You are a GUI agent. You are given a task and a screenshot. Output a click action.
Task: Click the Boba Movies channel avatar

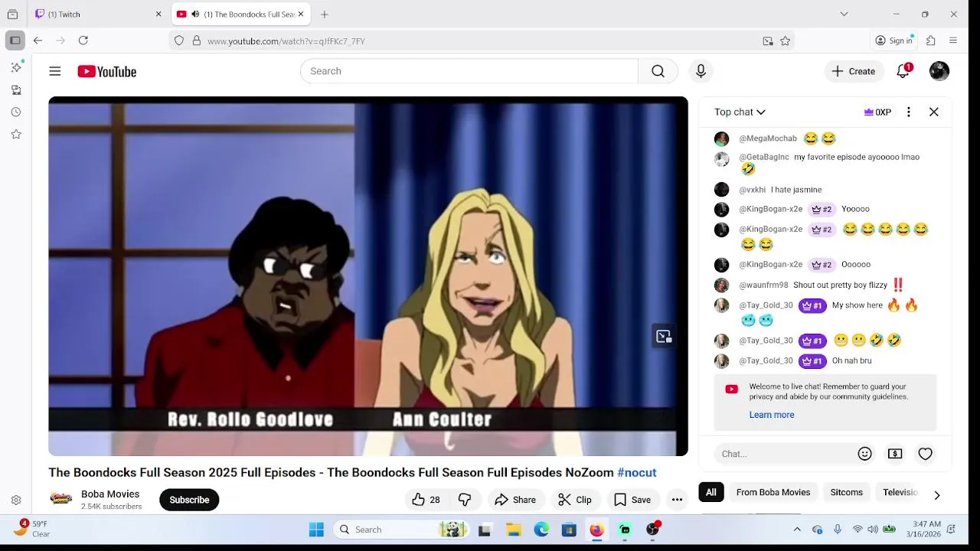coord(61,500)
